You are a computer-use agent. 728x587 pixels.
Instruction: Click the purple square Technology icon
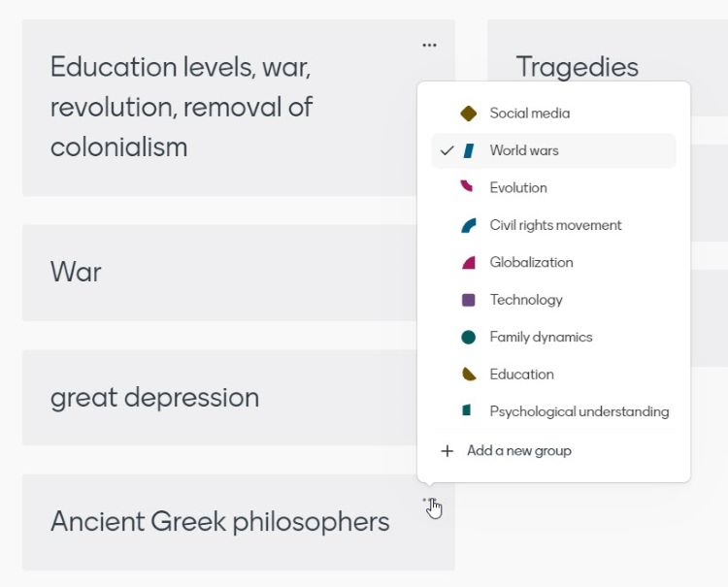[x=469, y=300]
